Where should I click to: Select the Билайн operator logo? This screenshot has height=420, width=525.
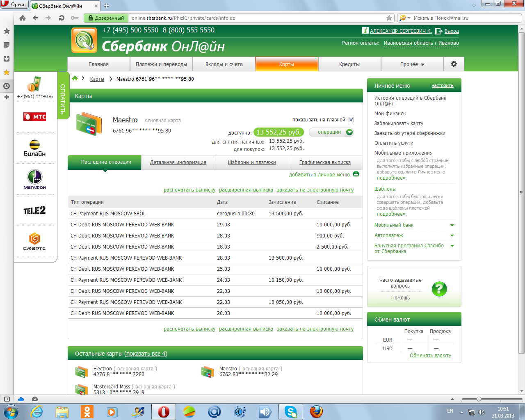[x=34, y=148]
